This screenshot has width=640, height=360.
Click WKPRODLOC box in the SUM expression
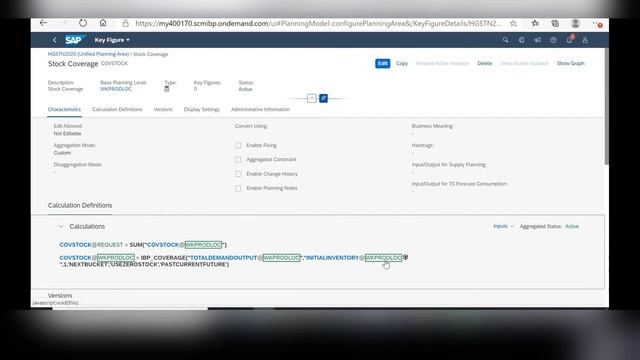click(203, 245)
